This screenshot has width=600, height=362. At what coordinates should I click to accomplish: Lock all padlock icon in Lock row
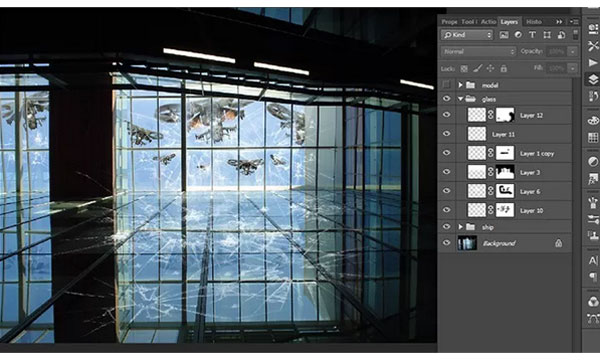click(504, 68)
